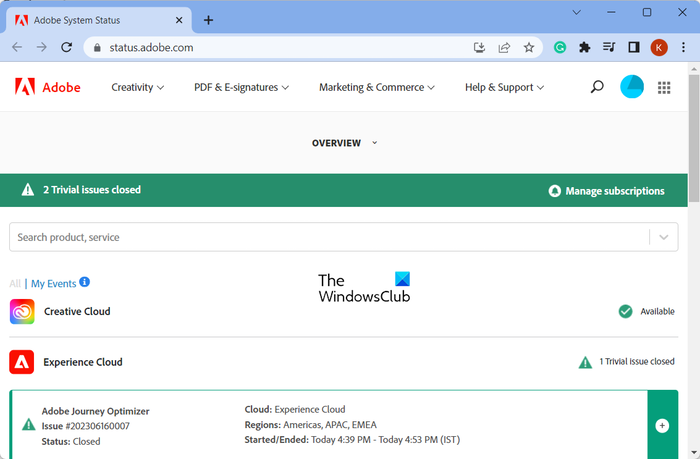Click 2 Trivial issues closed banner text

point(92,190)
